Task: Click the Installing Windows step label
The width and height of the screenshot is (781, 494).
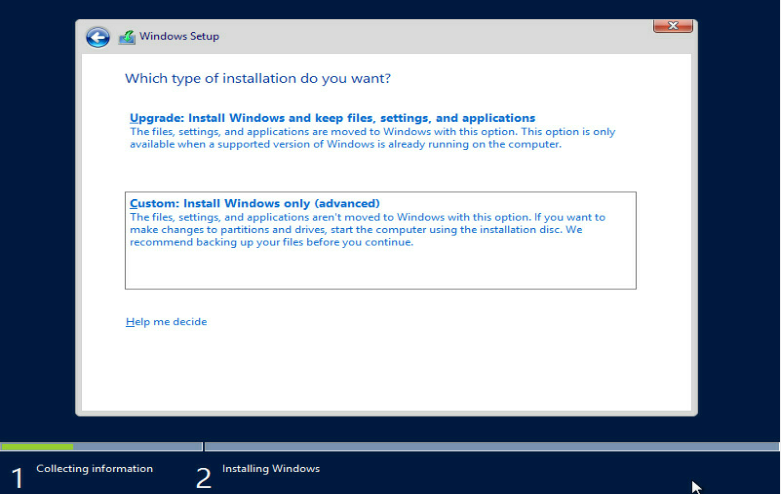Action: 271,469
